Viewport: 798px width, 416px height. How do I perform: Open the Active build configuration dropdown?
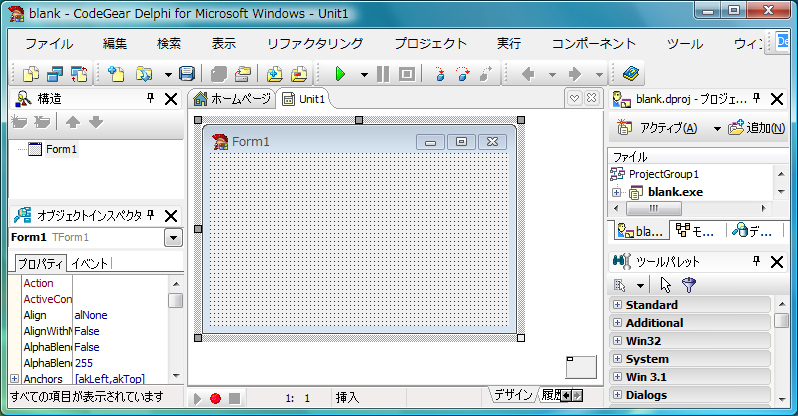(717, 128)
